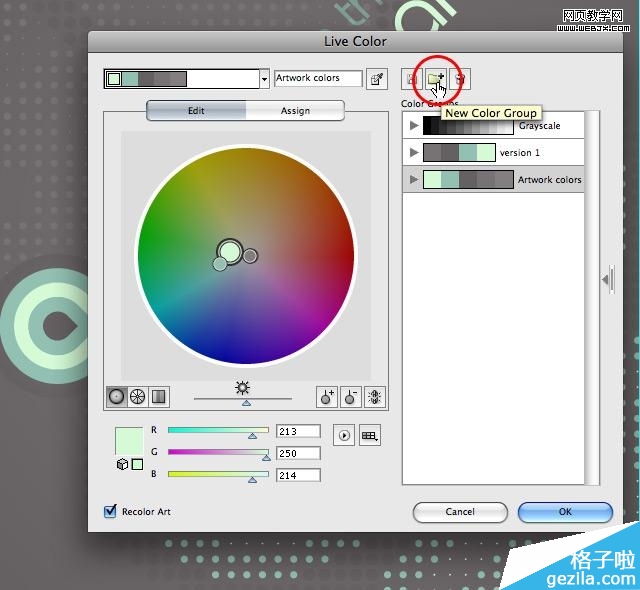The height and width of the screenshot is (590, 640).
Task: Expand the Grayscale color group
Action: (414, 125)
